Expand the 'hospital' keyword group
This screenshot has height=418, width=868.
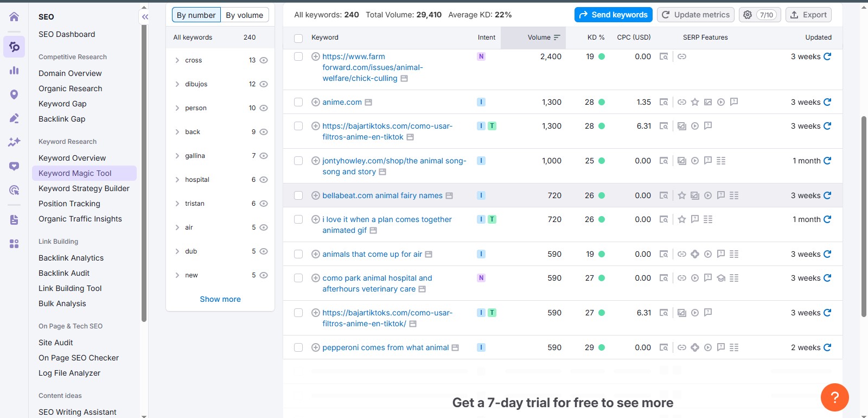point(177,180)
